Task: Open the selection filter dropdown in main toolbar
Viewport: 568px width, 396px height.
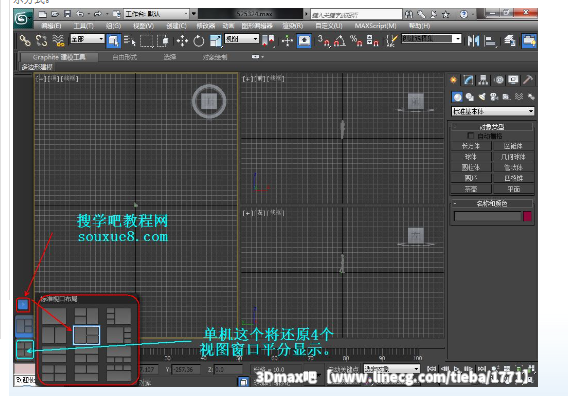Action: point(87,39)
